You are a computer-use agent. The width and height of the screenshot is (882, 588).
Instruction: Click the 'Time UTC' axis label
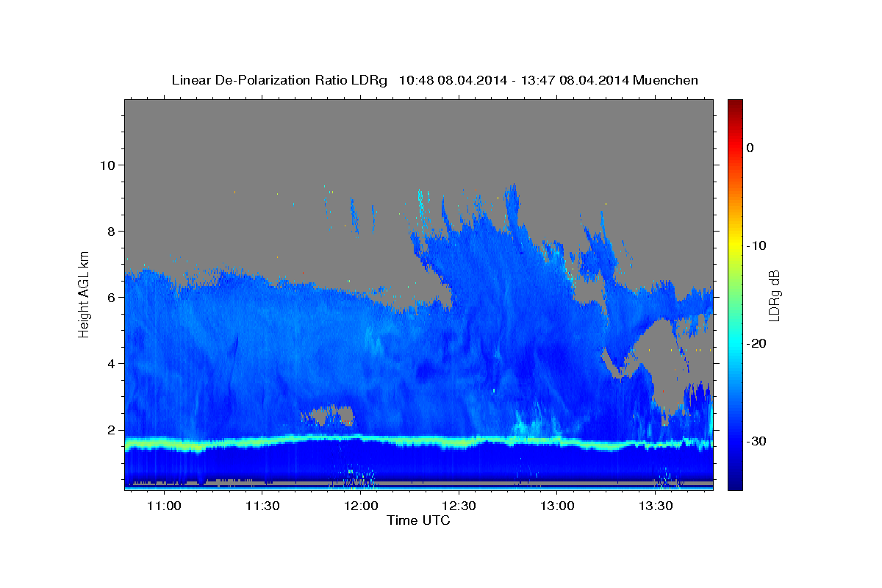pyautogui.click(x=418, y=520)
